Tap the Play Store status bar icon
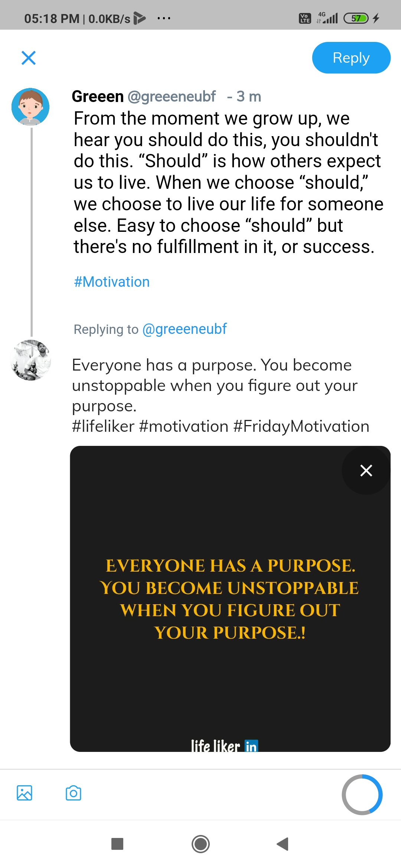This screenshot has height=868, width=401. pos(140,18)
